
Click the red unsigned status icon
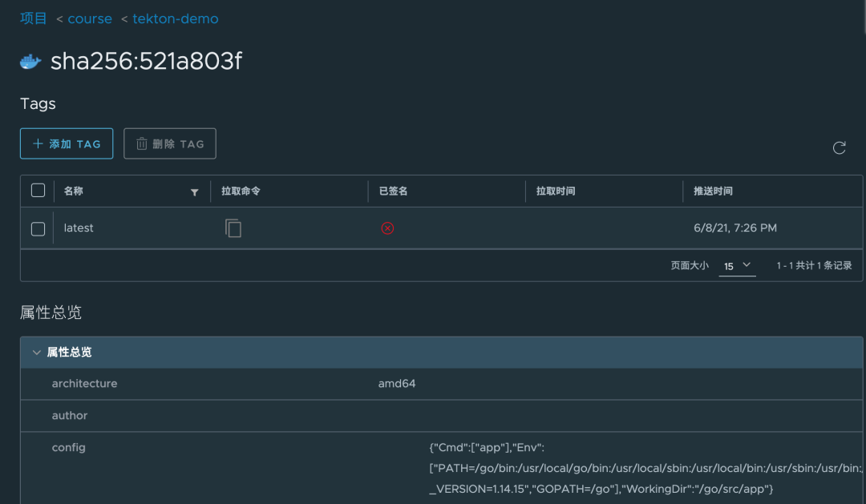coord(387,228)
